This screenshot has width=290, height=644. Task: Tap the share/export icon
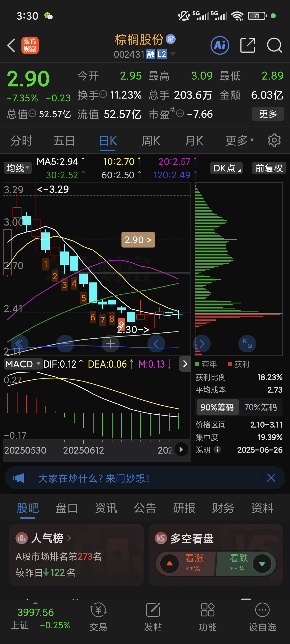pos(247,45)
